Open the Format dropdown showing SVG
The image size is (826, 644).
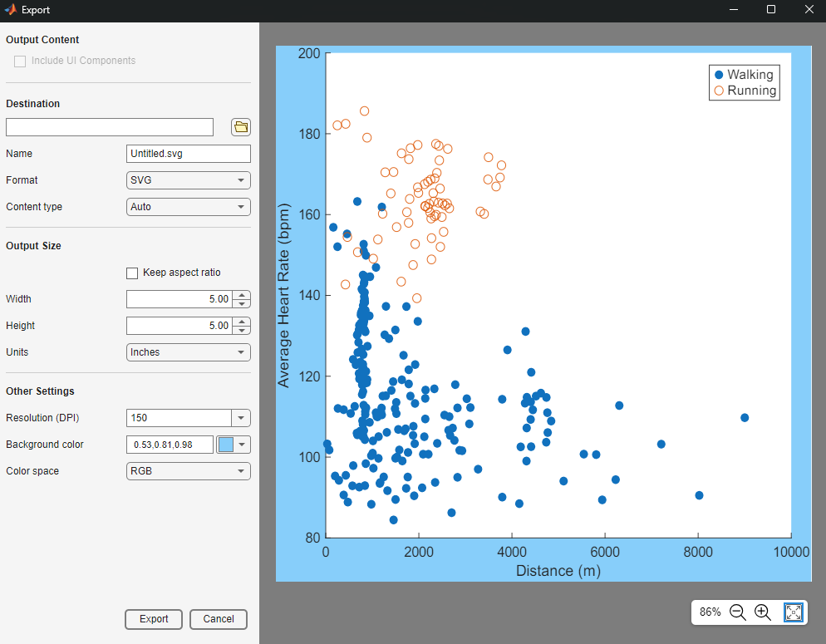click(188, 180)
